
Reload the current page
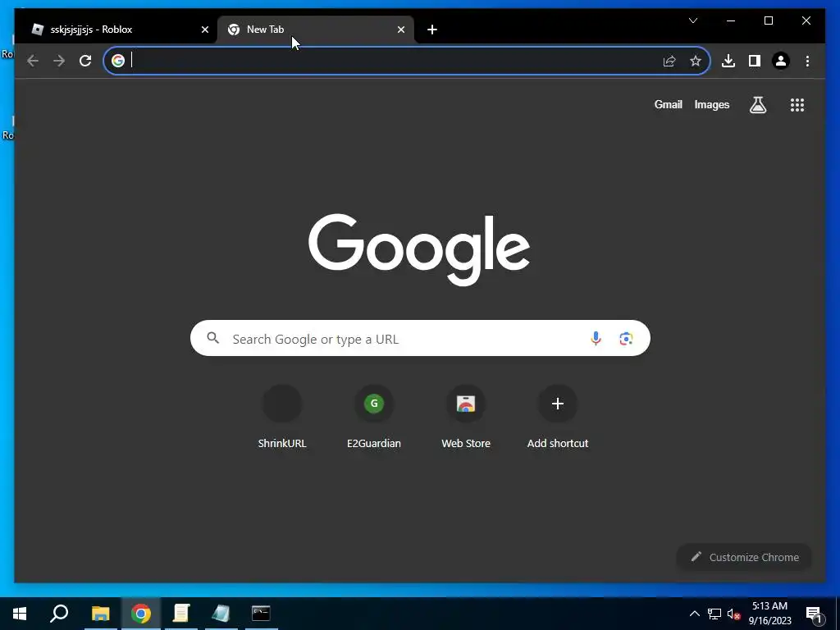85,61
